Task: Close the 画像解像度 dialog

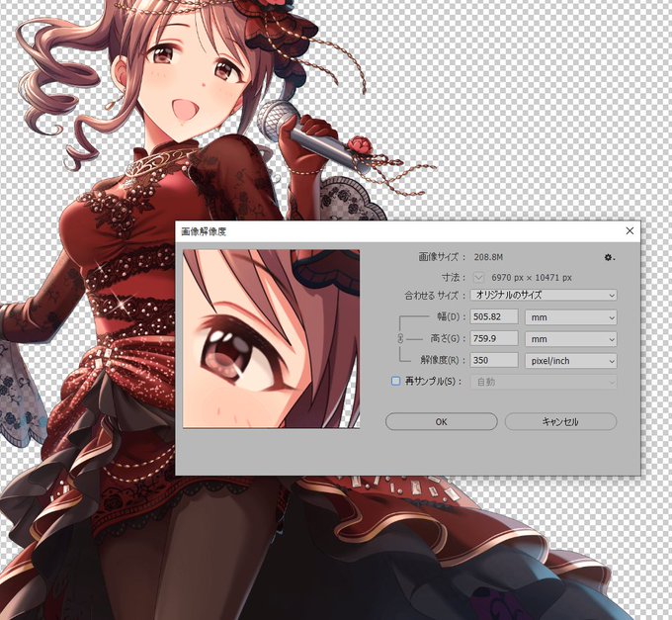Action: [x=630, y=231]
